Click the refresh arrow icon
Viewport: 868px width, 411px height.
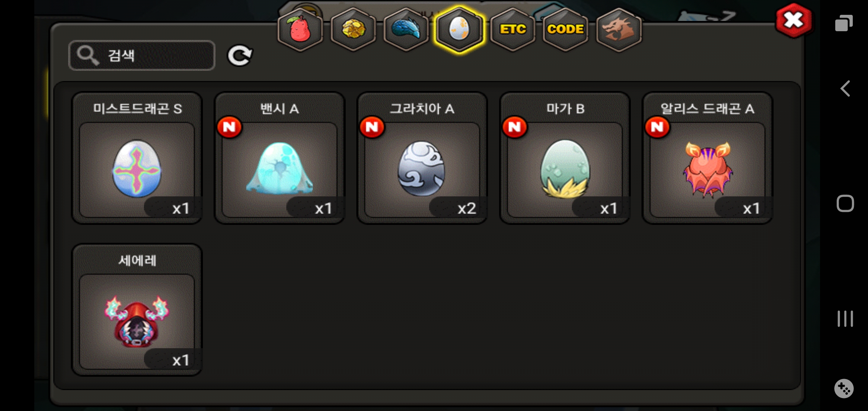coord(240,56)
